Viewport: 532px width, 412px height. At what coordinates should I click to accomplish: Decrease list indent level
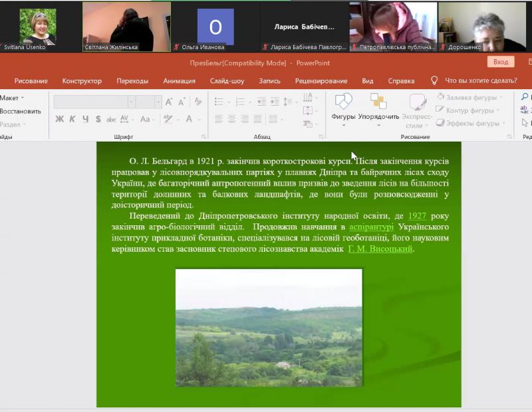(261, 102)
